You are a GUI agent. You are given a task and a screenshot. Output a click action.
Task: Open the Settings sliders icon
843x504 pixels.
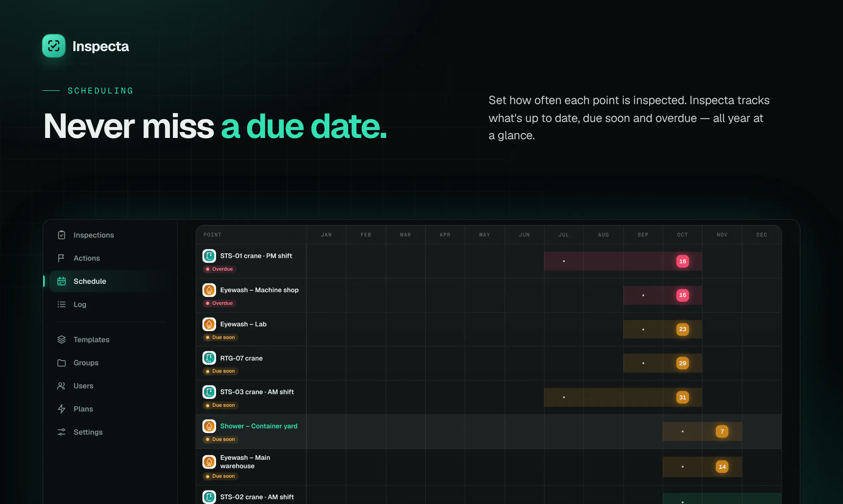[x=61, y=432]
